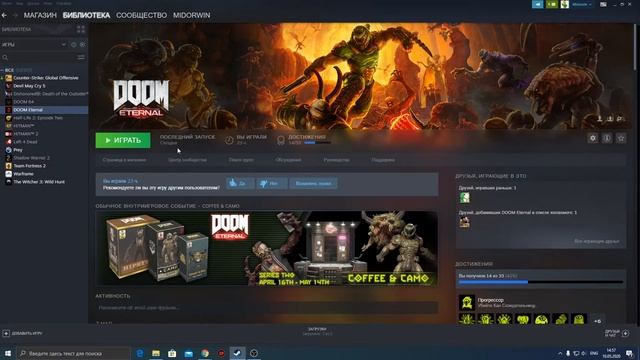The image size is (640, 360).
Task: Open the guides link under banner
Action: [336, 160]
